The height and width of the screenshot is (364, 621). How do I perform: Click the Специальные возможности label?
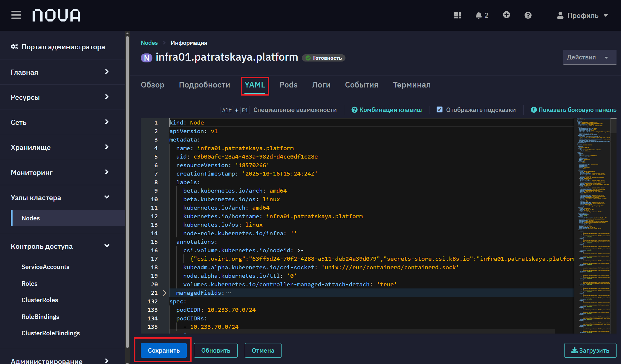coord(295,110)
